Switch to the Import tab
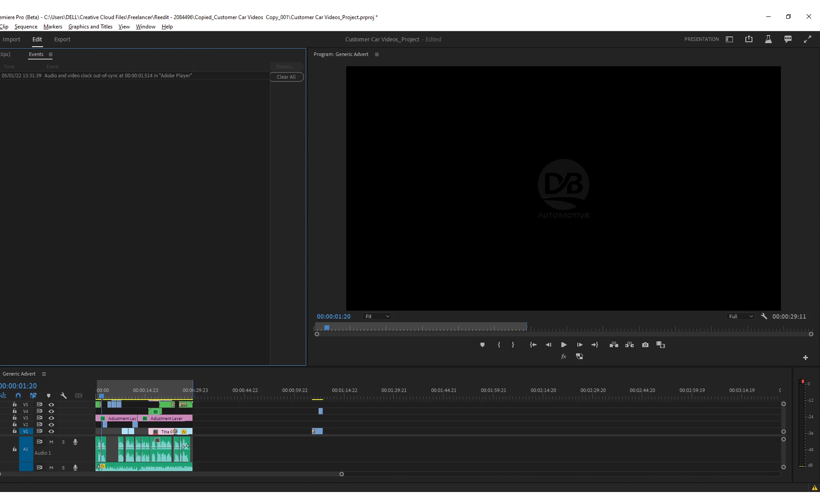Screen dimensions: 820x504 coord(11,40)
